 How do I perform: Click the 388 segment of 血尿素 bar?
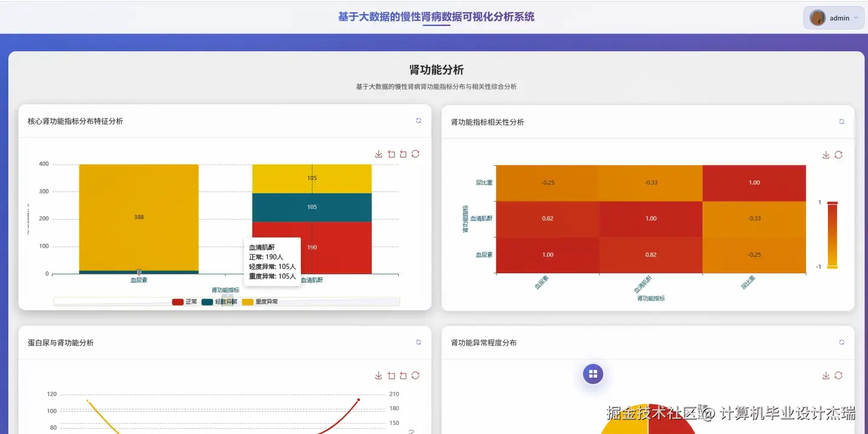[x=139, y=217]
